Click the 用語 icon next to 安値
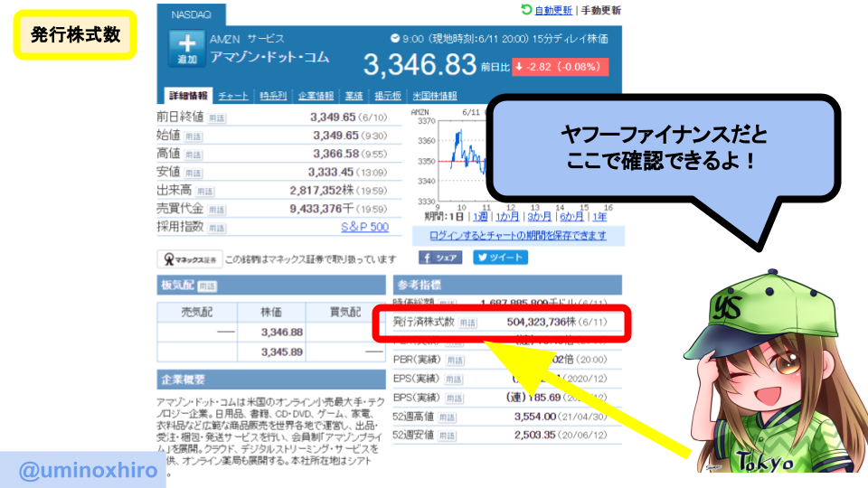 pos(193,173)
